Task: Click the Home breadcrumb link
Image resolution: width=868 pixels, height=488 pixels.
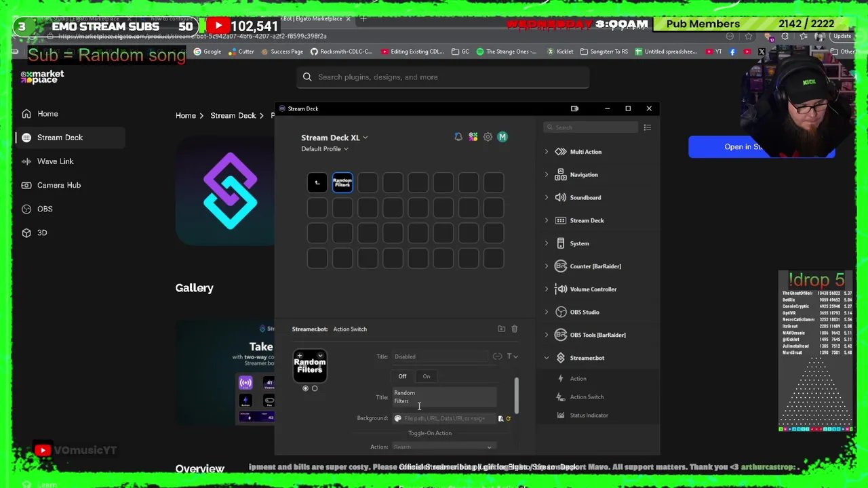Action: (186, 116)
